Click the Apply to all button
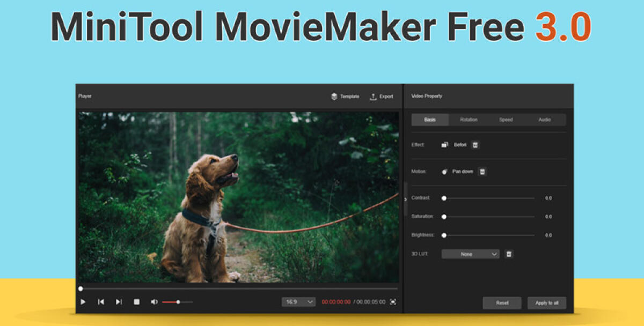Viewport: 644px width, 326px height. pyautogui.click(x=547, y=303)
